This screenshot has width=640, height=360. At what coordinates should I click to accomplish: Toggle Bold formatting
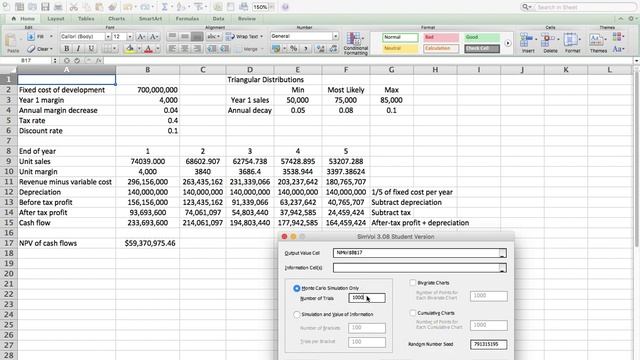pyautogui.click(x=67, y=49)
